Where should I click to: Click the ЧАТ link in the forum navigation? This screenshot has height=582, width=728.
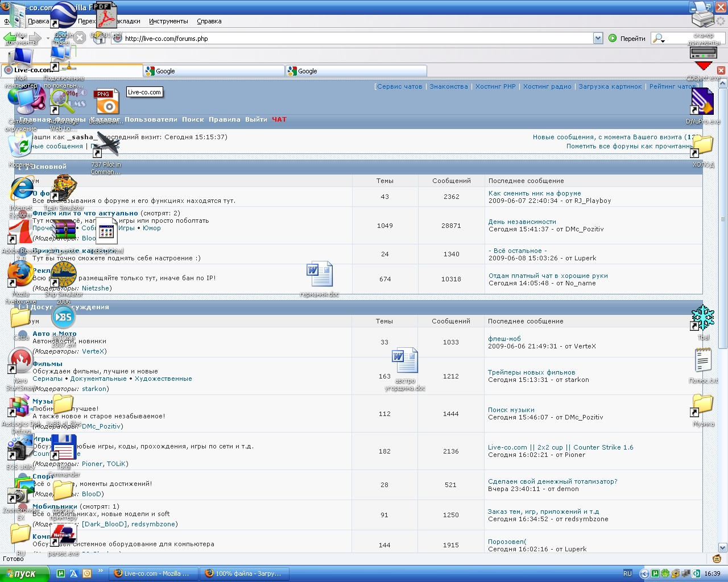(279, 119)
